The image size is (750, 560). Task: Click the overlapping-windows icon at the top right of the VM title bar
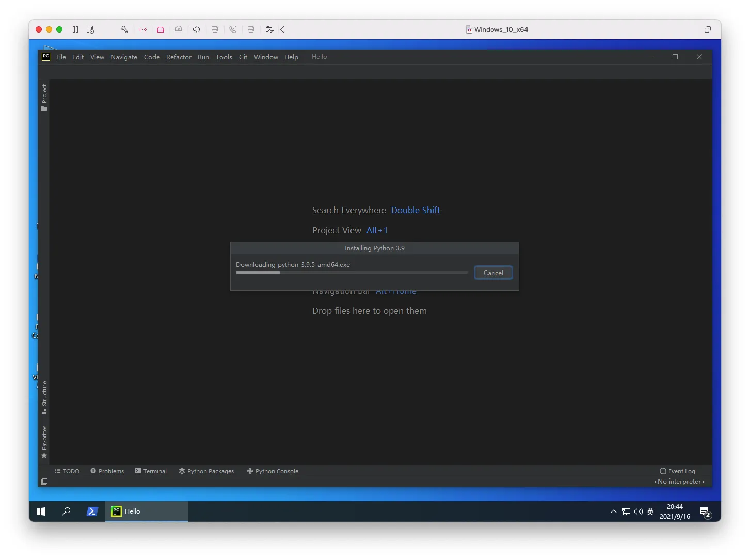pos(708,29)
